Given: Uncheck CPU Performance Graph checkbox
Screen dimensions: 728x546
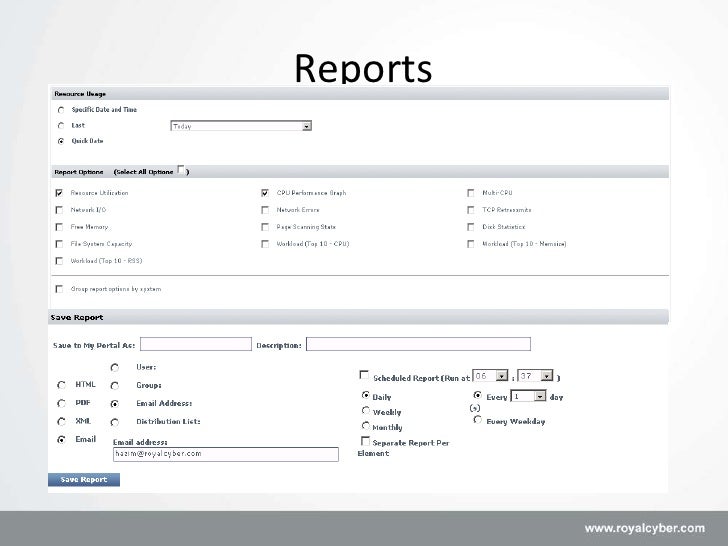Looking at the screenshot, I should (x=265, y=193).
